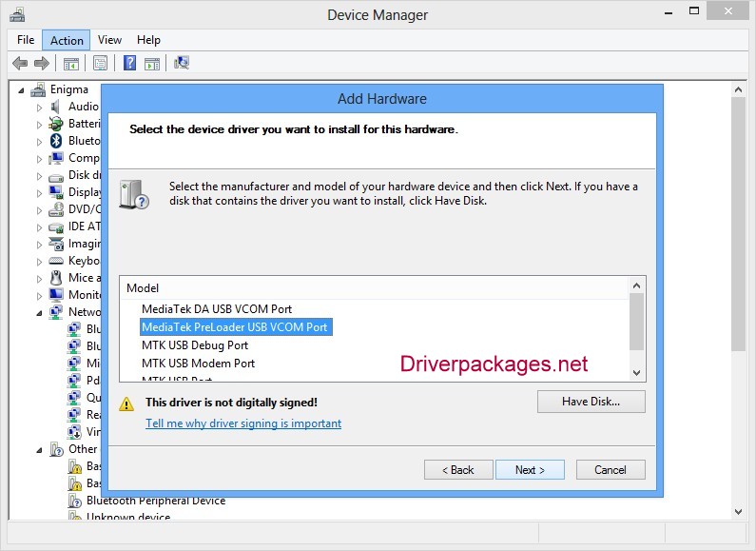The height and width of the screenshot is (551, 756).
Task: Open the View menu
Action: (x=109, y=40)
